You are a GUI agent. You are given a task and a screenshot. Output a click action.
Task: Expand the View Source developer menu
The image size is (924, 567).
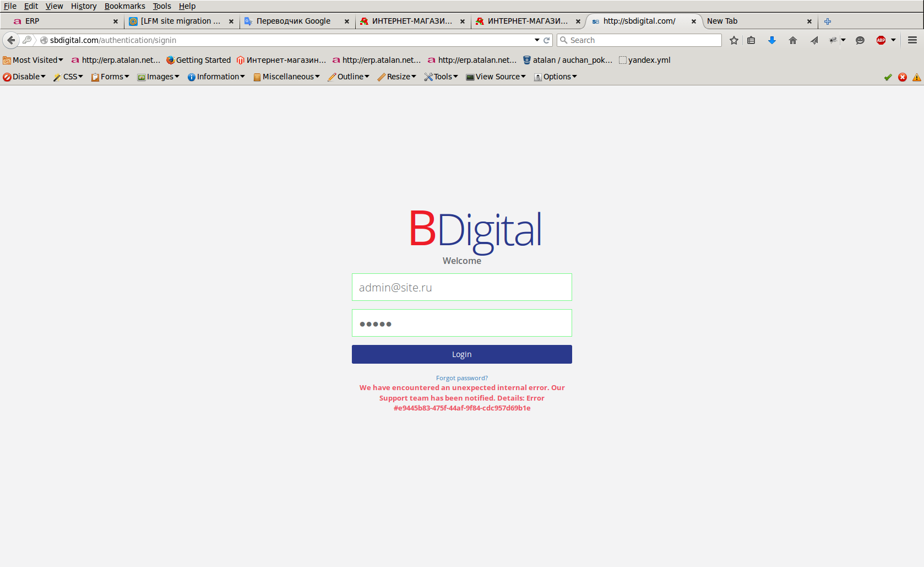click(496, 77)
